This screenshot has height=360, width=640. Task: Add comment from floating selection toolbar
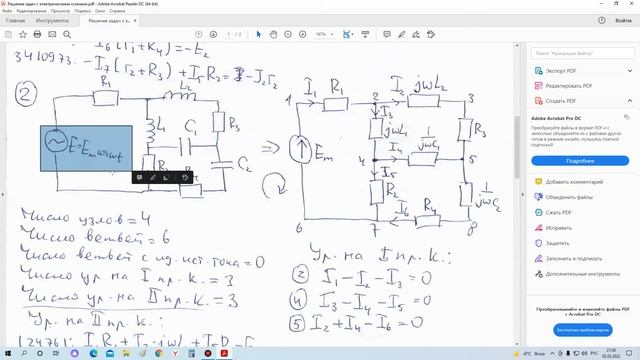pyautogui.click(x=139, y=178)
